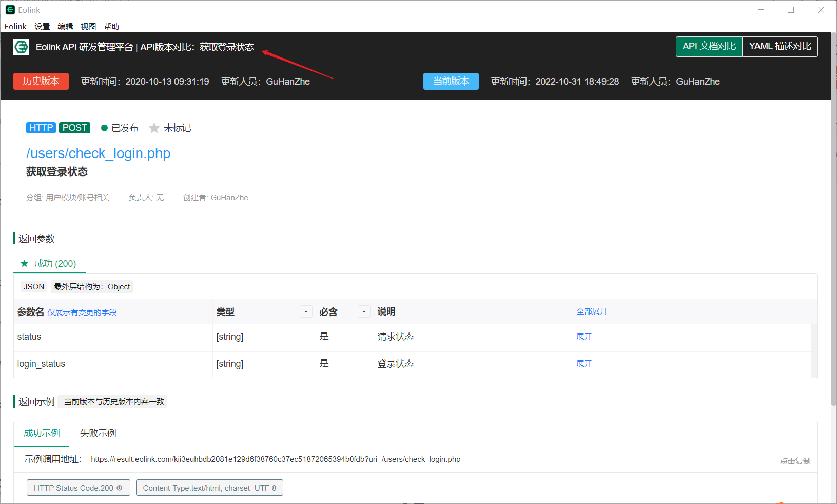The image size is (837, 504).
Task: Click the /users/check_login.php API path
Action: pyautogui.click(x=98, y=153)
